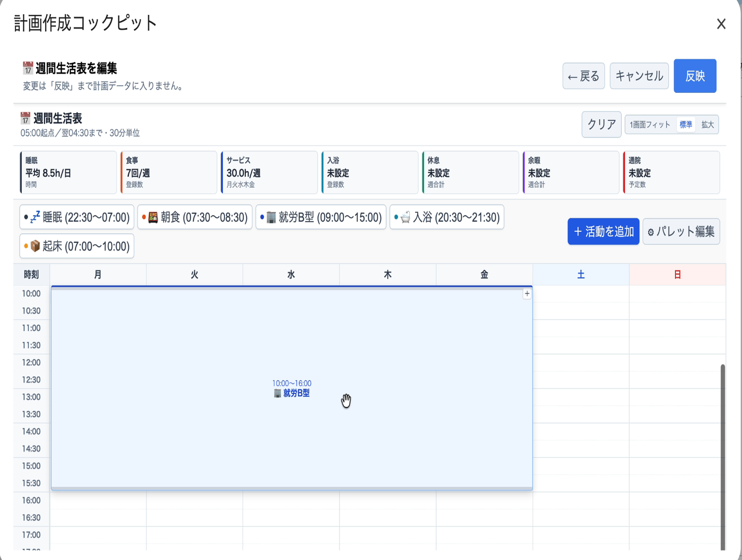Screen dimensions: 742x560
Task: Open パレット編集 with gear icon
Action: coord(681,232)
